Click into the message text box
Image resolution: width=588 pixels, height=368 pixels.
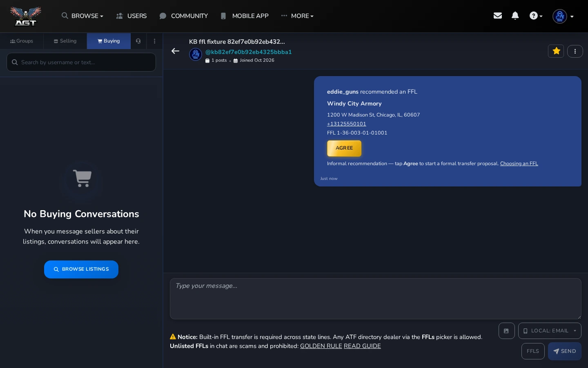tap(376, 299)
